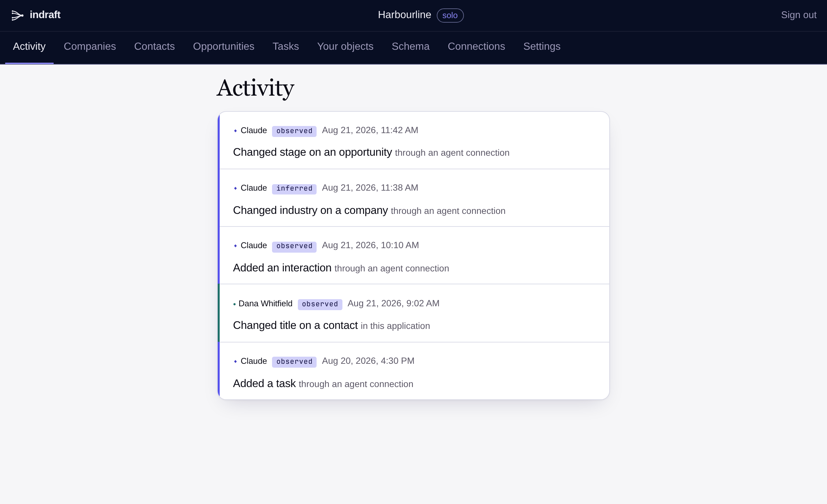Go to the Schema tab
Screen dimensions: 827x504
[411, 46]
